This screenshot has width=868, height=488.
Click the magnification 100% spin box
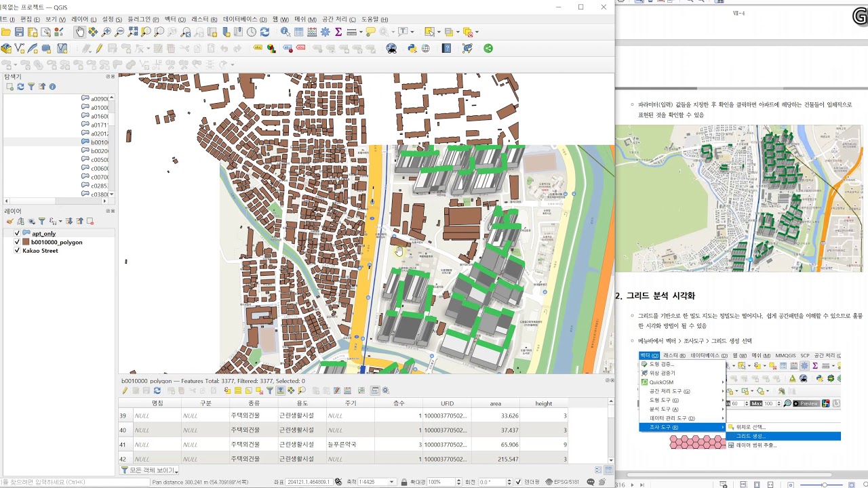pyautogui.click(x=443, y=482)
